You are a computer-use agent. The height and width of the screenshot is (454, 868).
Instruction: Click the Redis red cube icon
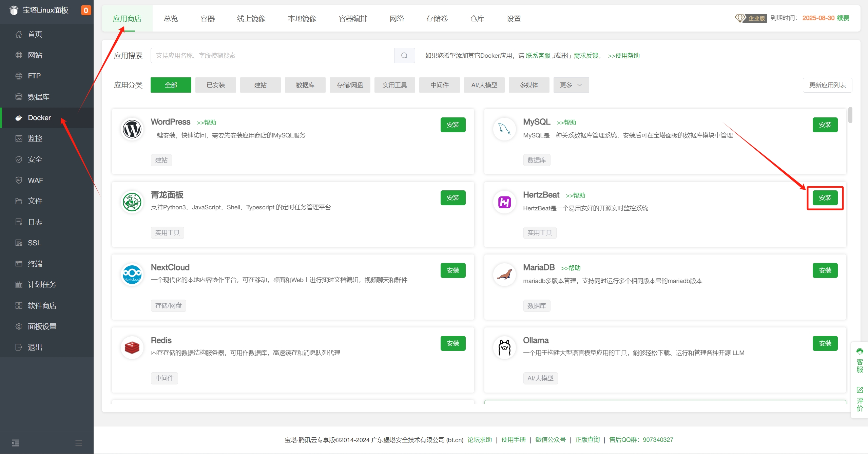[132, 347]
